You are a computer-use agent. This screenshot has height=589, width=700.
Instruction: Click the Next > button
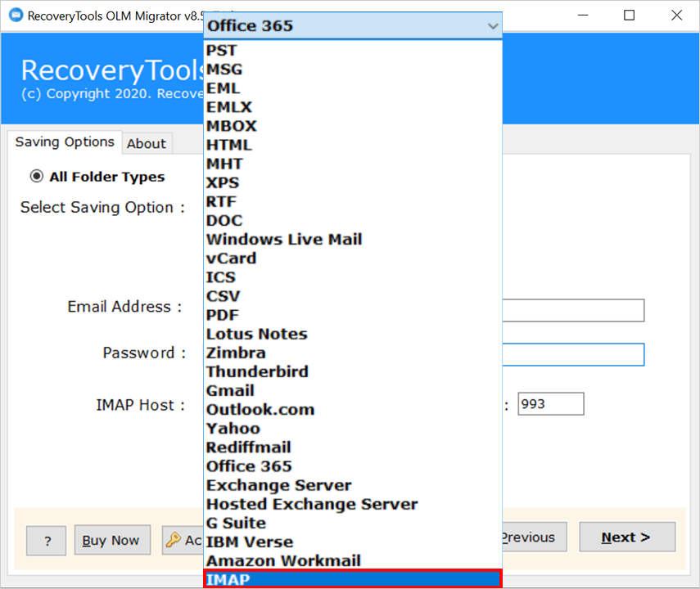coord(627,537)
